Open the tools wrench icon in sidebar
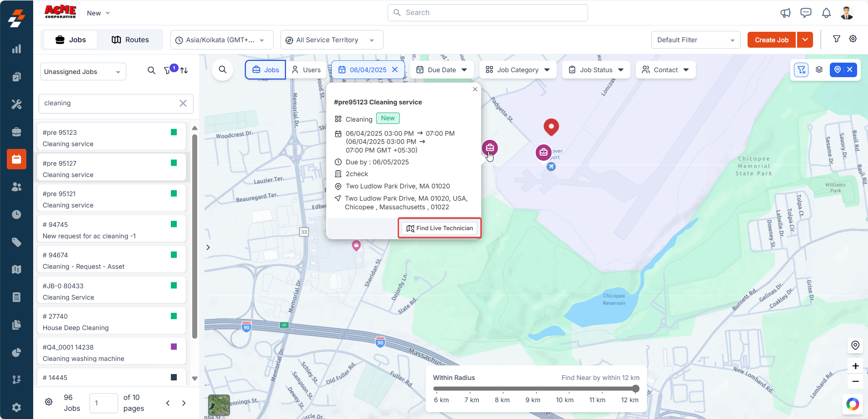The width and height of the screenshot is (868, 419). pyautogui.click(x=16, y=104)
